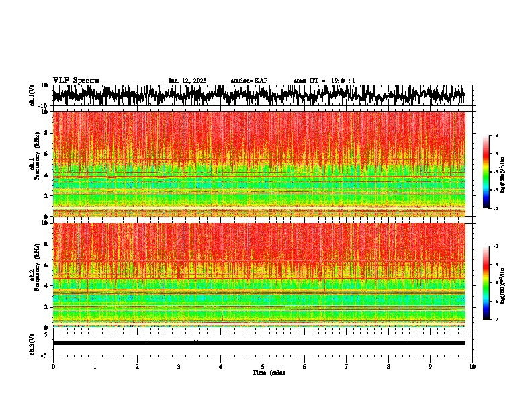Click the "-3" label on ch.1 colorbar

click(x=495, y=135)
